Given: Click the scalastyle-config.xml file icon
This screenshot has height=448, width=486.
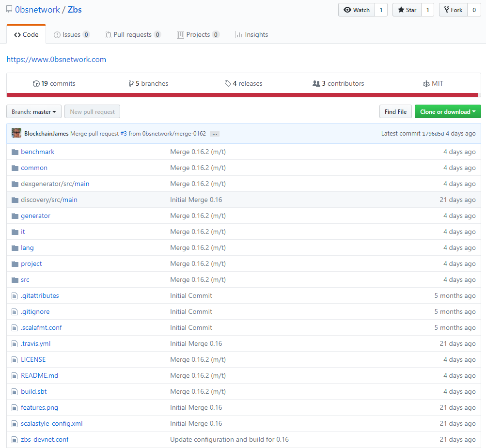Looking at the screenshot, I should point(15,423).
